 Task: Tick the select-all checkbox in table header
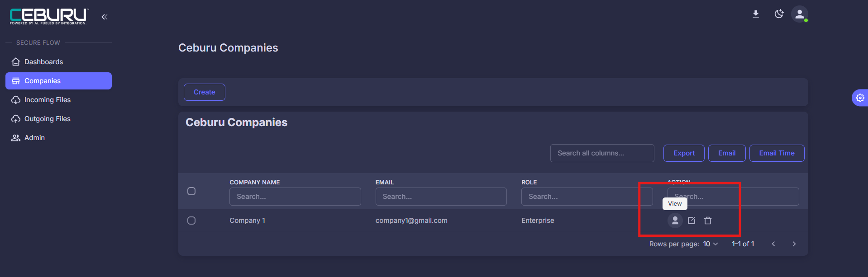click(191, 191)
